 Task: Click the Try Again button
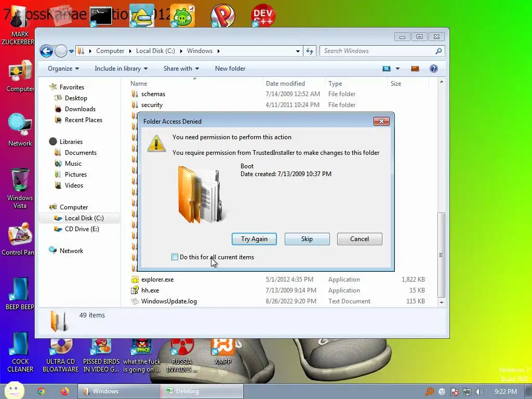[254, 239]
